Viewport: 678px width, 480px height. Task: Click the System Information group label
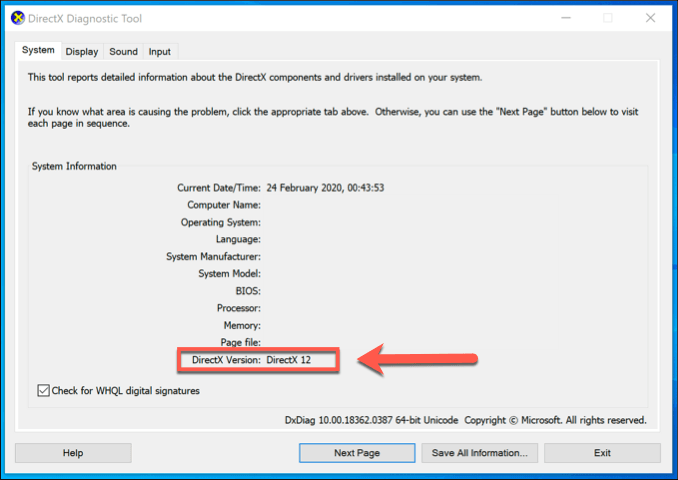74,166
